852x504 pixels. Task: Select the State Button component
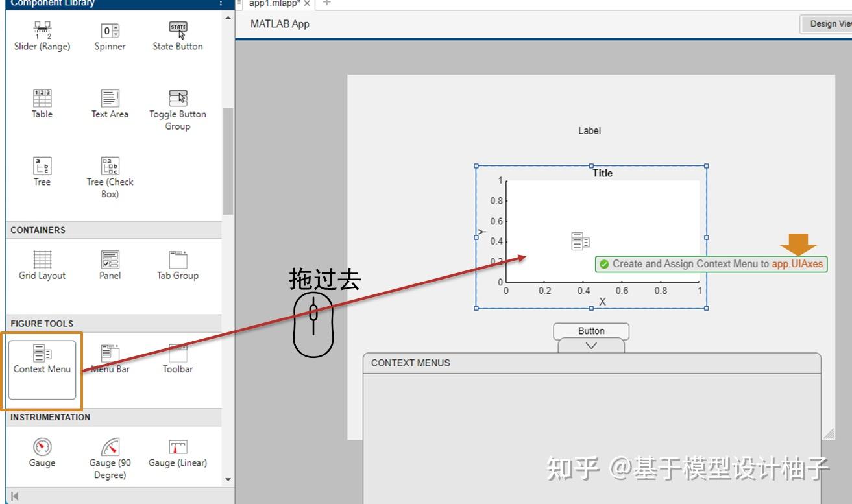pos(177,34)
